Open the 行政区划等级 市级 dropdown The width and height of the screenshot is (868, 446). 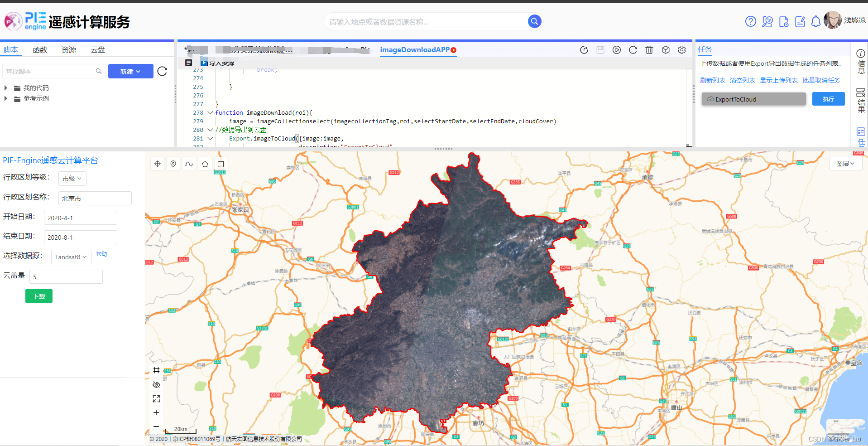coord(72,179)
